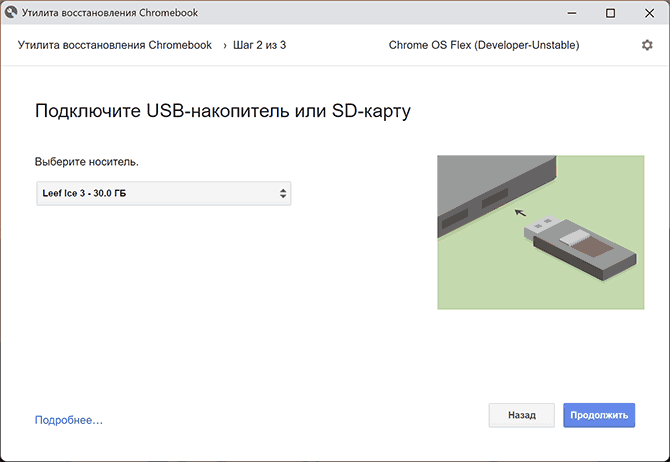The image size is (670, 462).
Task: Open settings via the gear icon
Action: click(647, 45)
